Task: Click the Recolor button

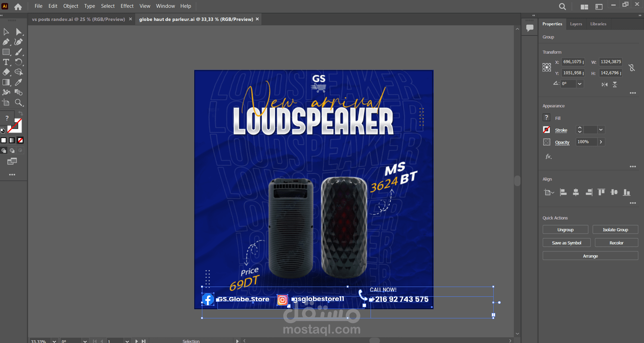Action: (x=616, y=243)
